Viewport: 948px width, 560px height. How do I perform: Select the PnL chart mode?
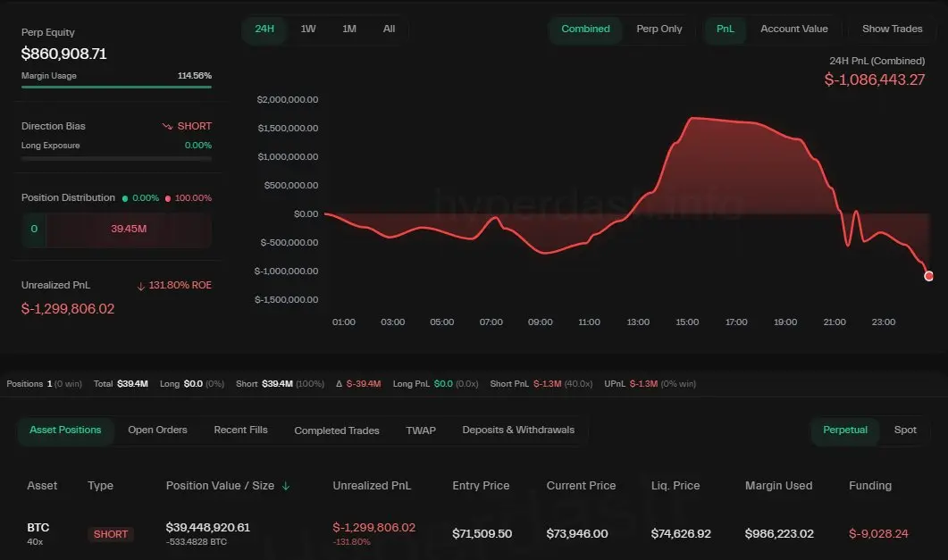[725, 29]
